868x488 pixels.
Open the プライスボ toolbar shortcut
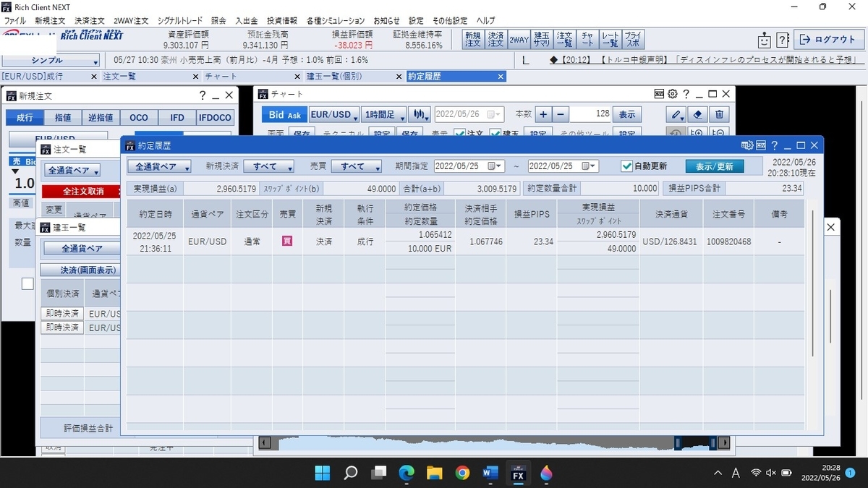pos(633,39)
